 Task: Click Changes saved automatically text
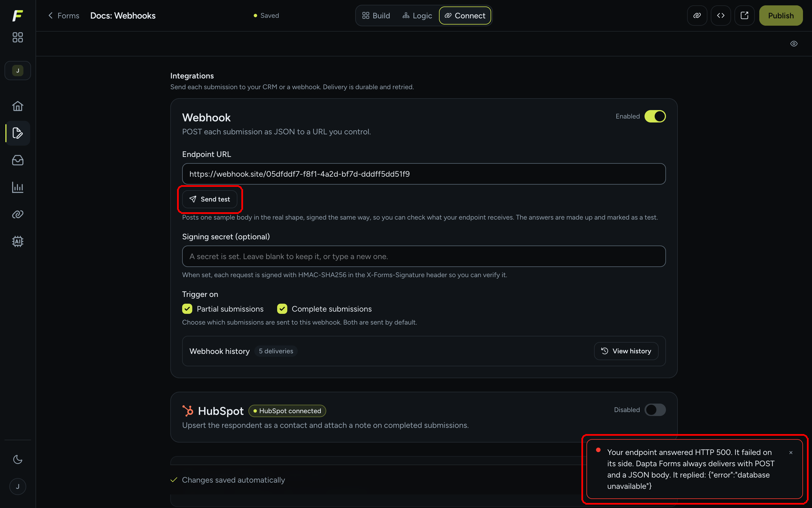(233, 480)
